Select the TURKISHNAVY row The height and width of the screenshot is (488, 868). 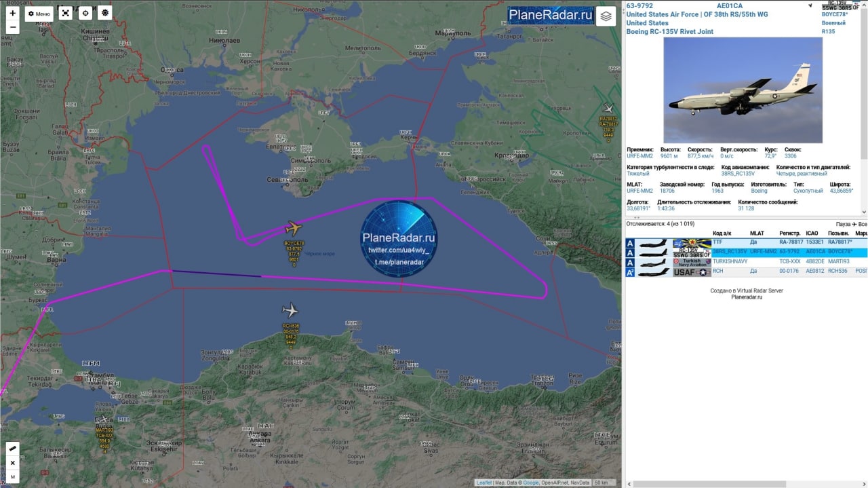pyautogui.click(x=747, y=262)
